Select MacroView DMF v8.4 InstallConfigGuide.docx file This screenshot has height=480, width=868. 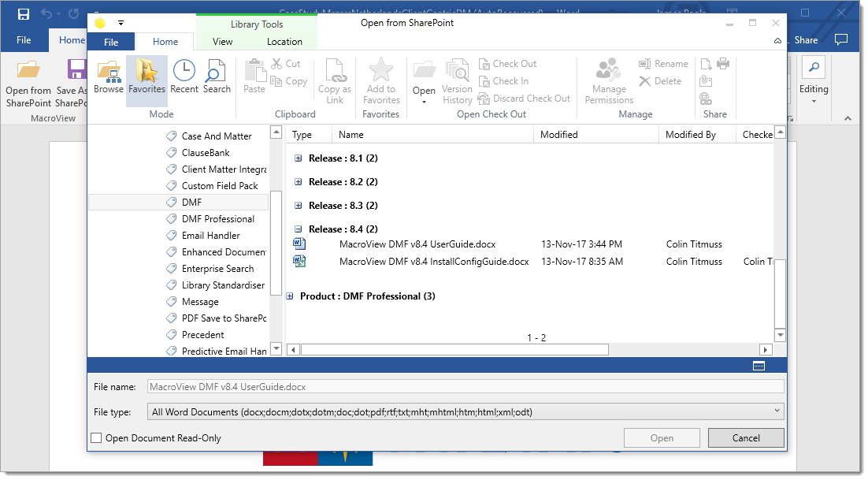click(434, 262)
